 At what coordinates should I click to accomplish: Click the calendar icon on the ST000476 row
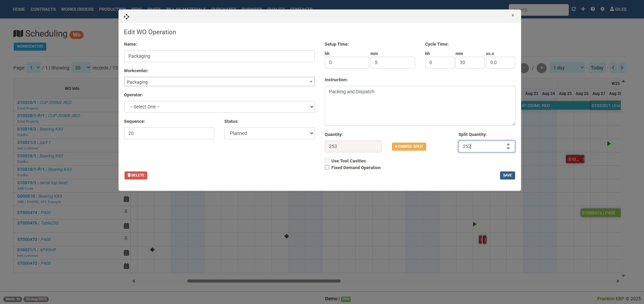(126, 226)
